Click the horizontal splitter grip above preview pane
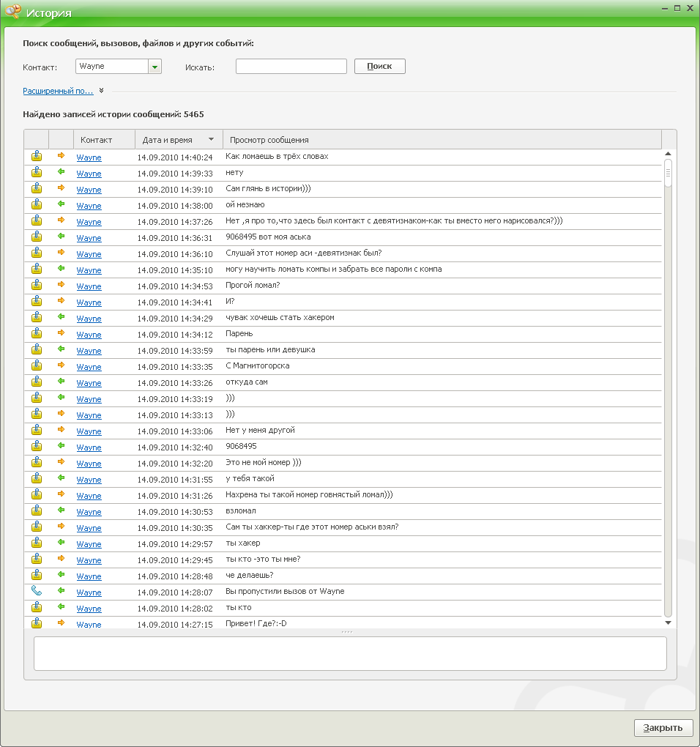The image size is (700, 747). pyautogui.click(x=347, y=632)
